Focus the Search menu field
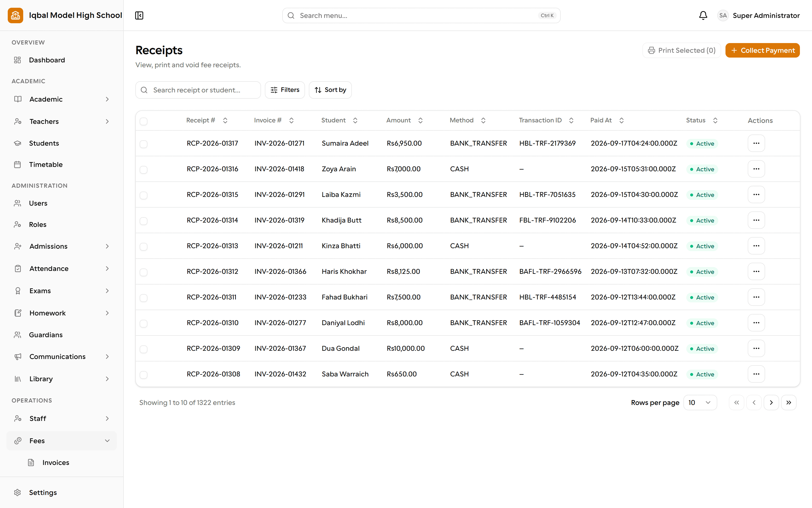The height and width of the screenshot is (508, 812). click(421, 15)
